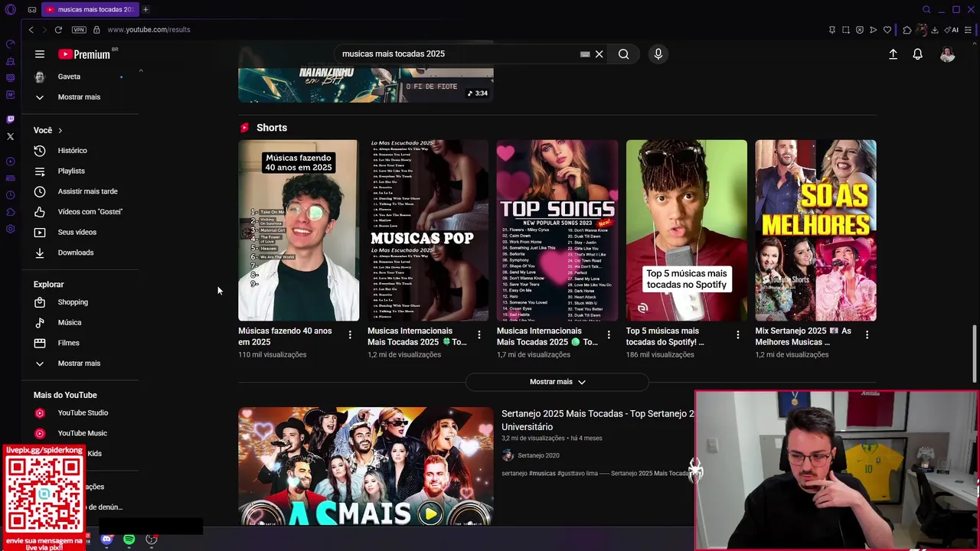Open the YouTube hamburger guide menu
Viewport: 980px width, 551px height.
[x=40, y=54]
